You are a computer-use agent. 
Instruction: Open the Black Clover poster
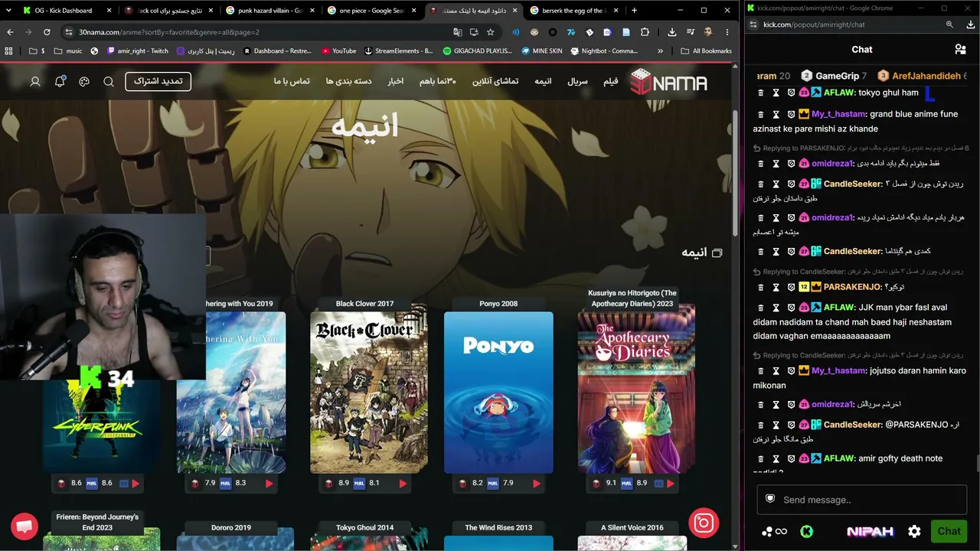pyautogui.click(x=364, y=393)
